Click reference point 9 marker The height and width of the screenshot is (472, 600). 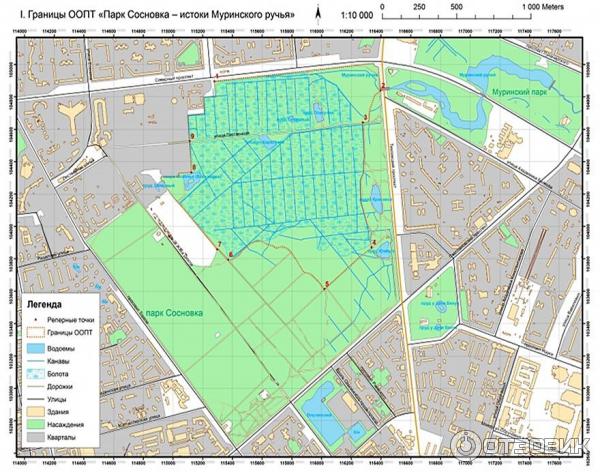point(192,135)
